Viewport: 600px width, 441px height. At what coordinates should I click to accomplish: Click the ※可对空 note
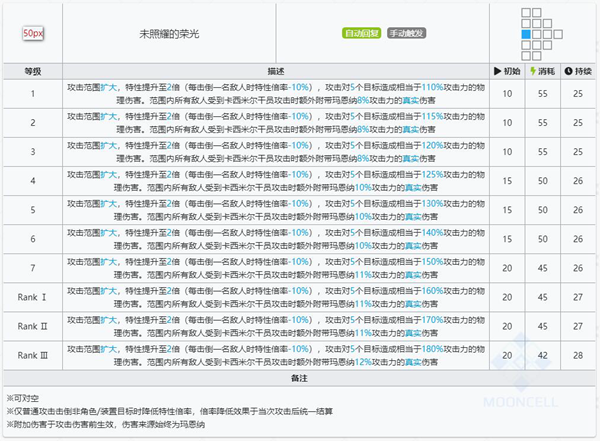pos(23,399)
